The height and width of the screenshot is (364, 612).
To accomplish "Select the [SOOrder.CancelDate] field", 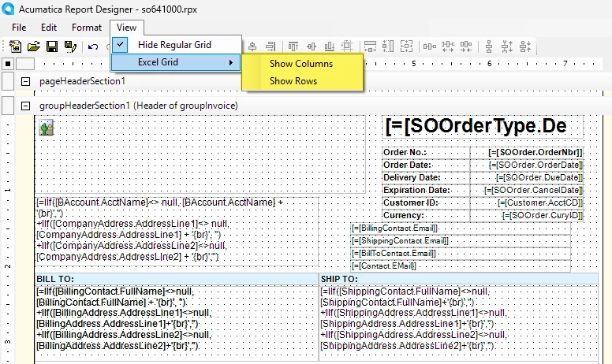I will click(527, 190).
